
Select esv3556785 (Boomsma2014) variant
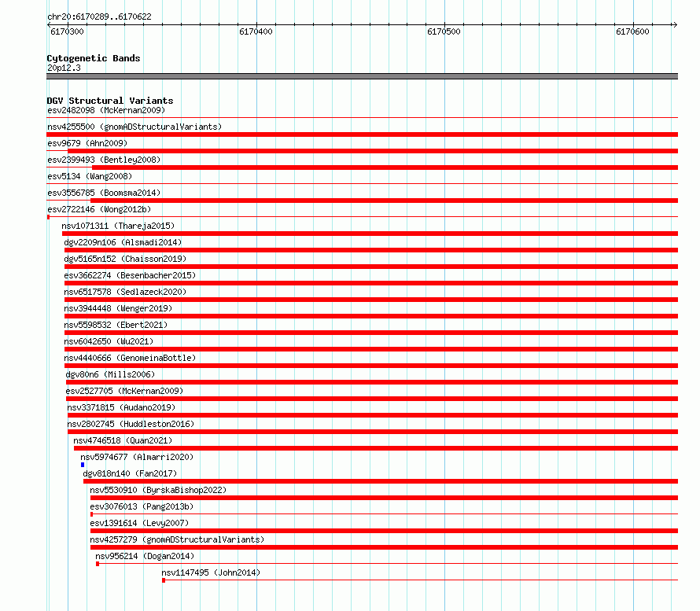pyautogui.click(x=104, y=193)
